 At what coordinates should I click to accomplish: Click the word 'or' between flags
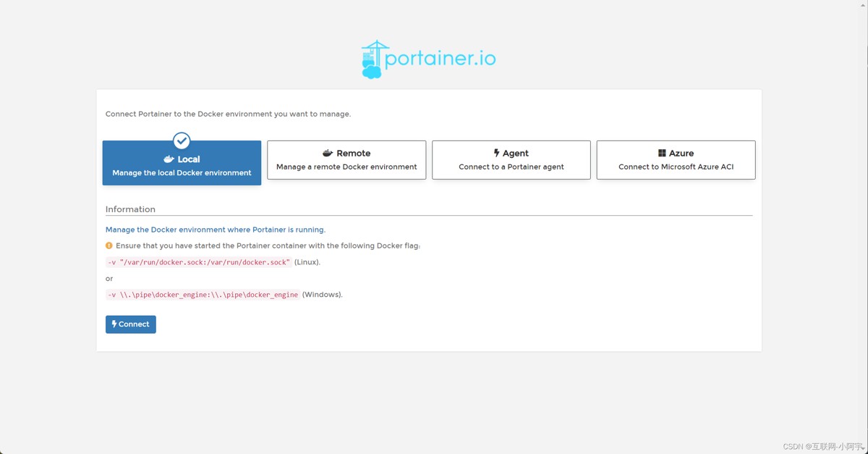tap(109, 279)
